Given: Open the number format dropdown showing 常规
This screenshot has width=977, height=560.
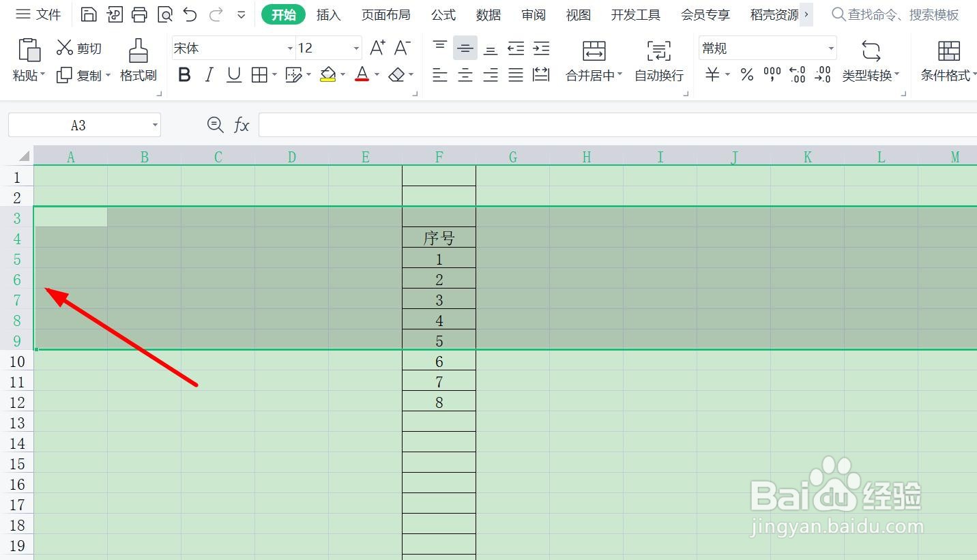Looking at the screenshot, I should pyautogui.click(x=831, y=48).
